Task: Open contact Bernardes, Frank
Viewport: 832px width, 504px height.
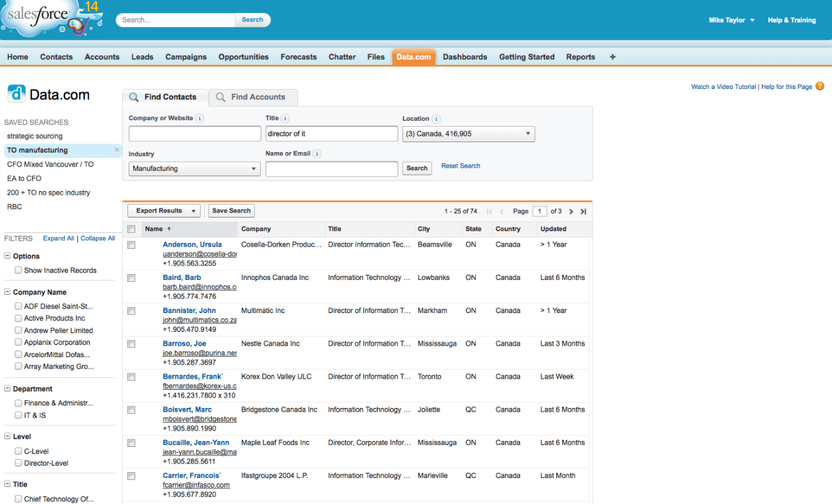Action: [x=193, y=377]
